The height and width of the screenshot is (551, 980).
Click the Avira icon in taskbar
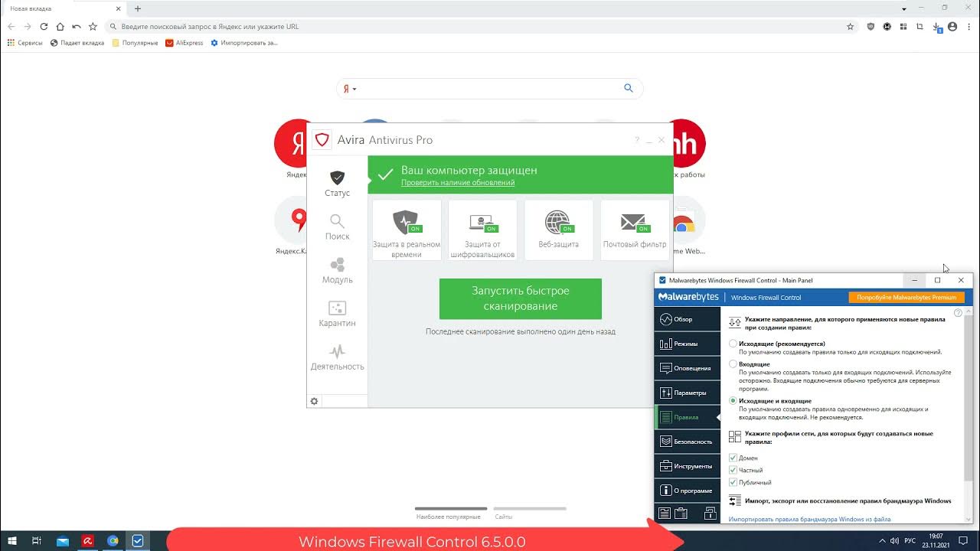(88, 540)
